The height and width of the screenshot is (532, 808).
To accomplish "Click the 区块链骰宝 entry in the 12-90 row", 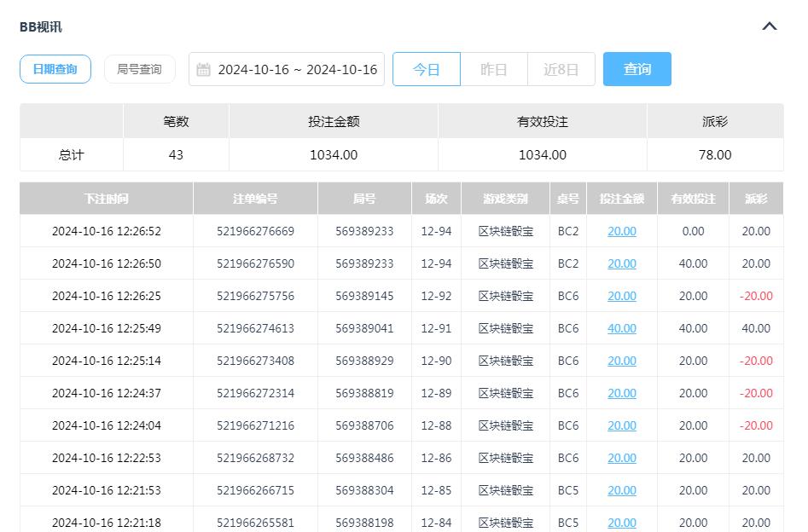I will (x=504, y=361).
